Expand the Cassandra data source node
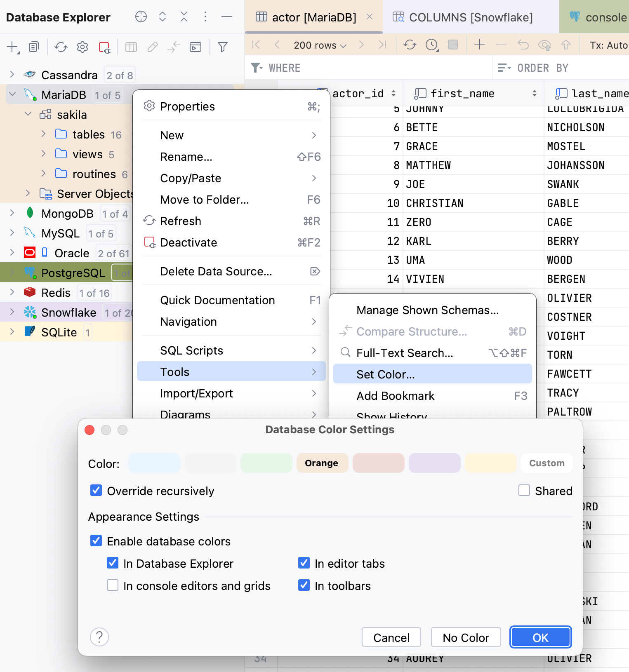The image size is (629, 672). pos(12,75)
